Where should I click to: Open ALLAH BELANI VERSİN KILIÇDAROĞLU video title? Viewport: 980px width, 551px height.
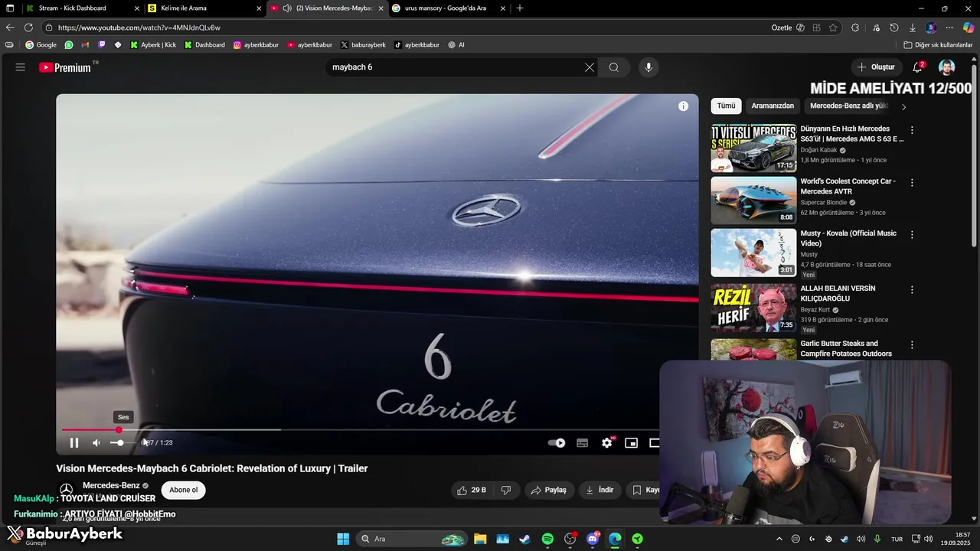pyautogui.click(x=838, y=293)
